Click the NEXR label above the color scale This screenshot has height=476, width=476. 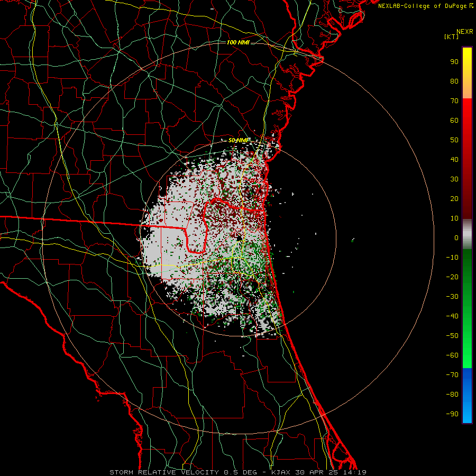click(x=465, y=32)
